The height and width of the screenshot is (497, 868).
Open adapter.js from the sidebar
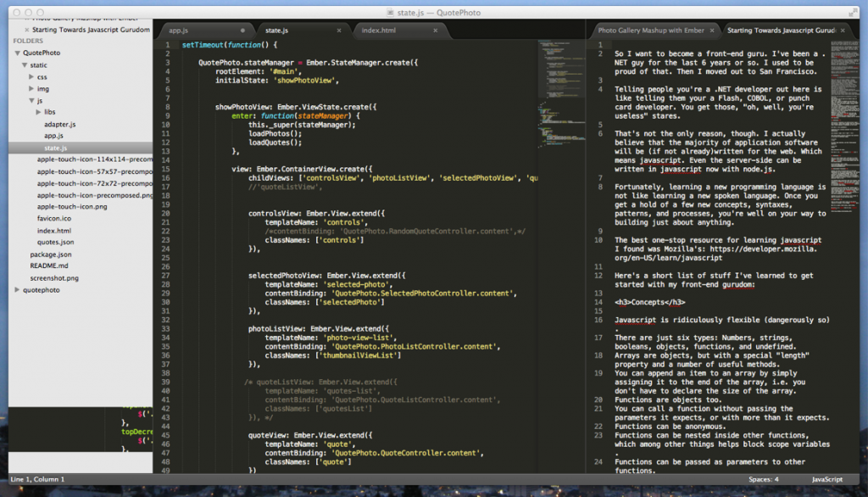(59, 124)
